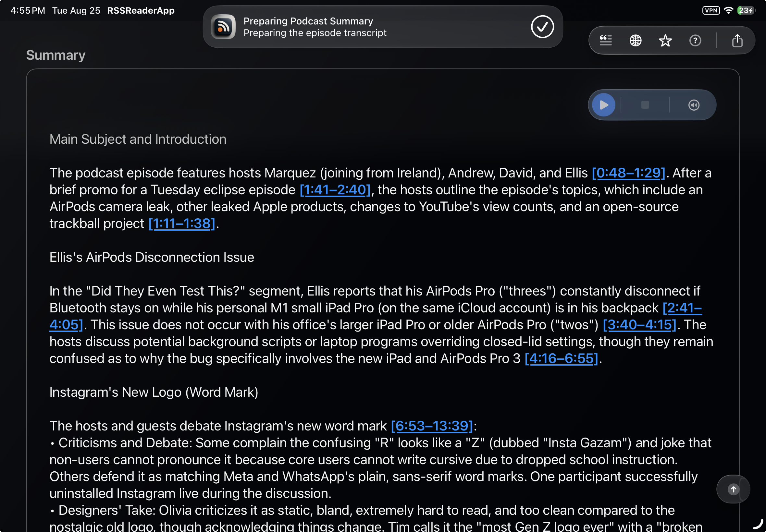Tap the battery indicator in status bar
Viewport: 766px width, 532px height.
[746, 10]
